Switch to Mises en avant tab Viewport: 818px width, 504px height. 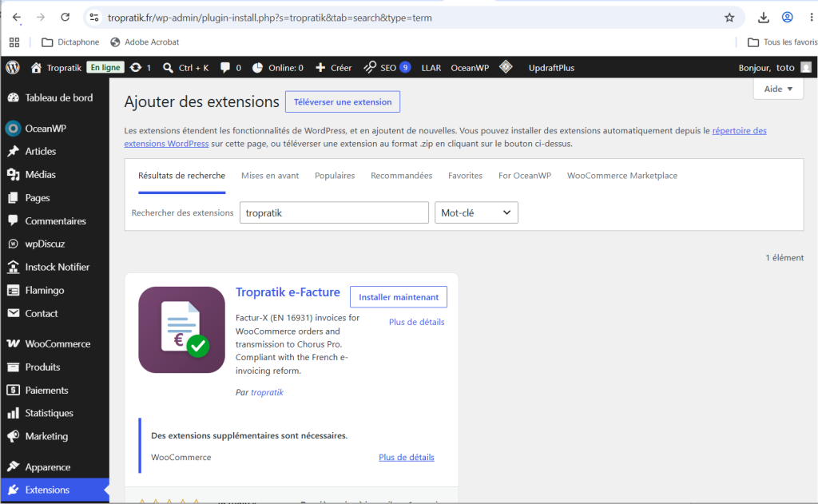(270, 176)
